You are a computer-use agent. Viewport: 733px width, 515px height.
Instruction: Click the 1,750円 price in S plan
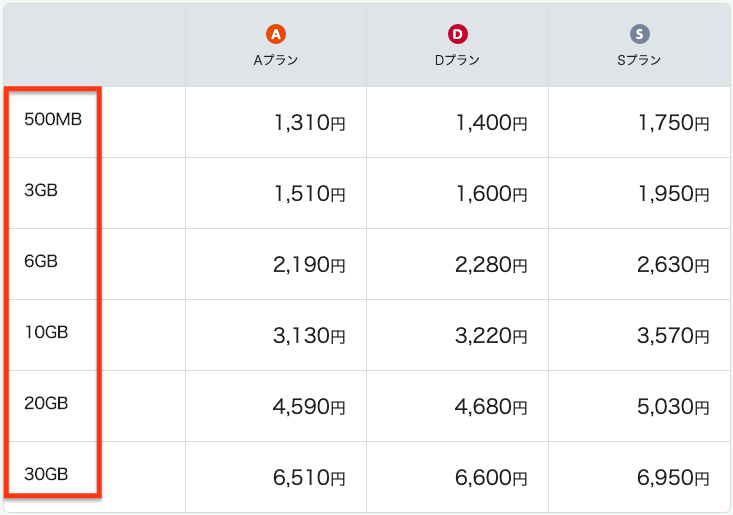coord(673,123)
